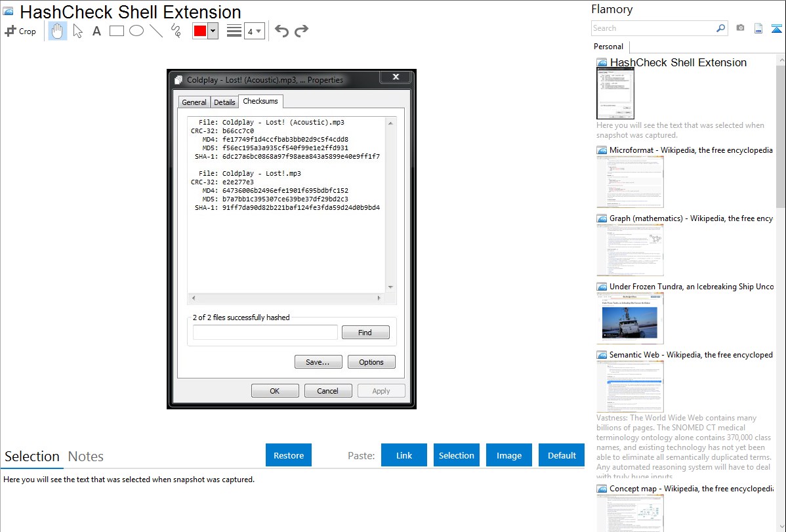Open the line width dropdown showing 4

pos(254,31)
